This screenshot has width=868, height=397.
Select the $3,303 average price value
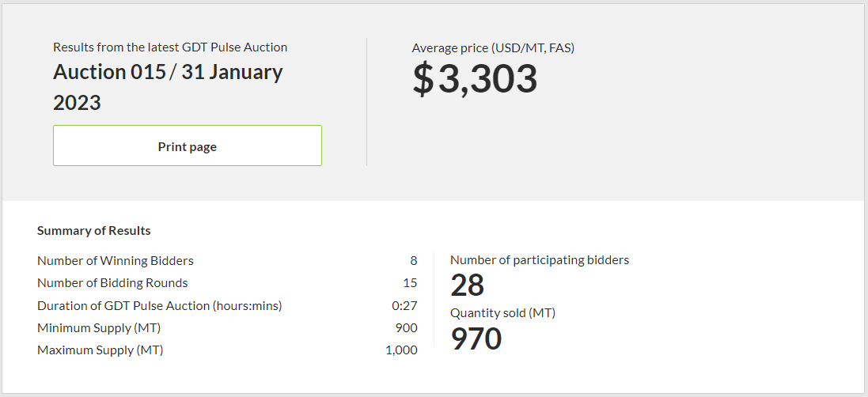coord(475,79)
